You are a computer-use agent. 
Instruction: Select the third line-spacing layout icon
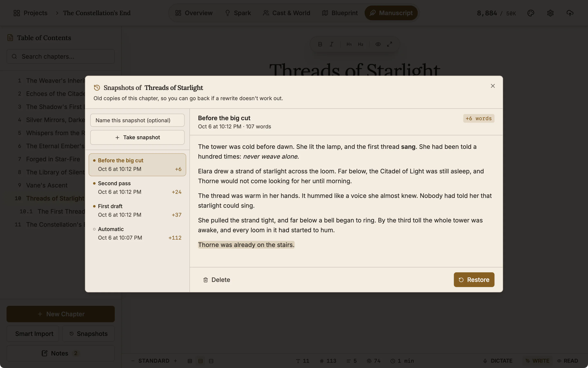(x=211, y=361)
